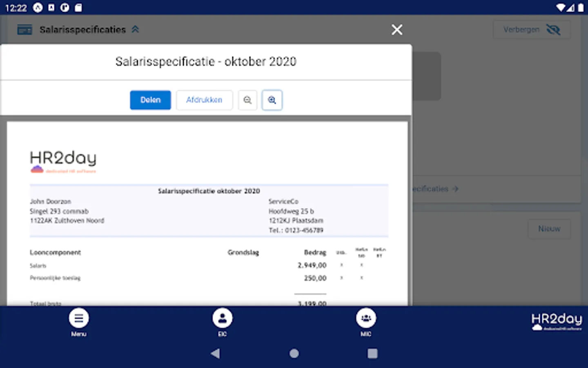Click the amount 250,00

pos(315,278)
